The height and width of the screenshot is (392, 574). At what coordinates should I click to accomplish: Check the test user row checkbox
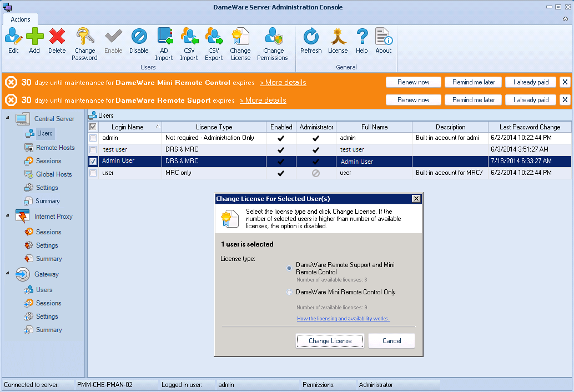(x=93, y=150)
